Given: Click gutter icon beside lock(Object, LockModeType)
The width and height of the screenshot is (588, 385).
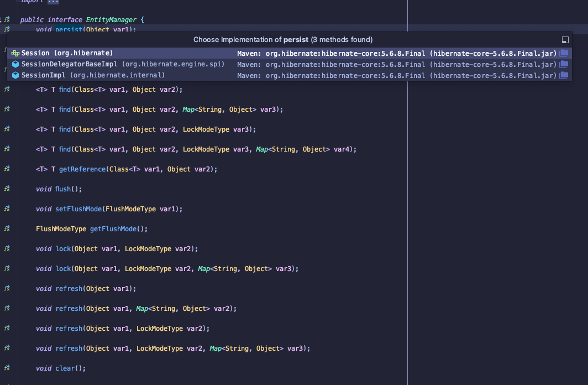Looking at the screenshot, I should point(7,248).
